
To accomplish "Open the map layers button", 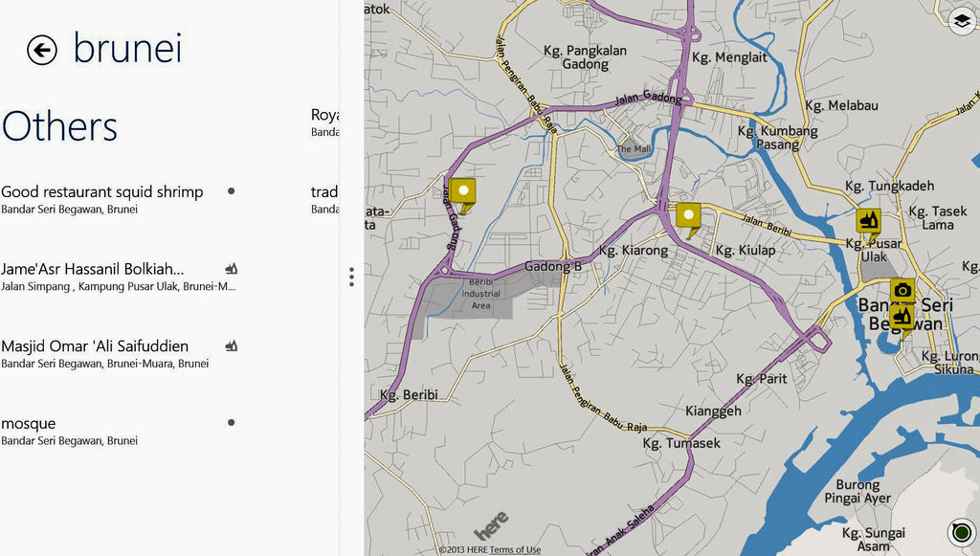I will pyautogui.click(x=962, y=21).
